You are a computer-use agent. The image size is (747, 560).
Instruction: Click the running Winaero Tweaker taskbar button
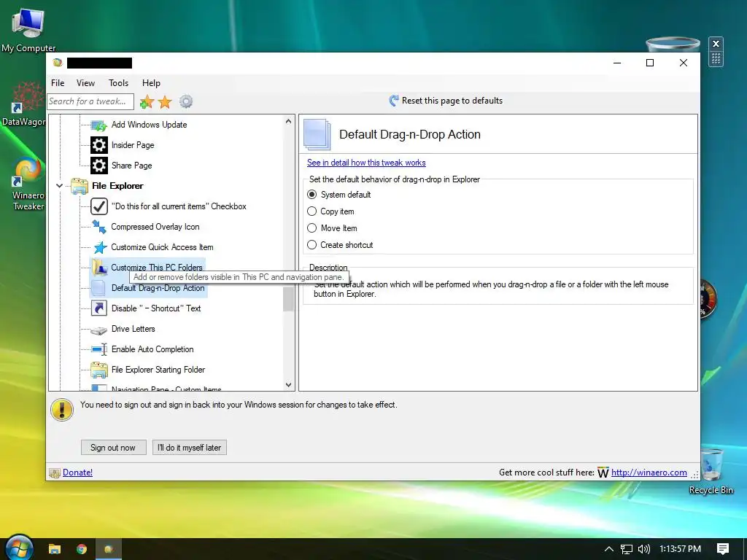[109, 549]
